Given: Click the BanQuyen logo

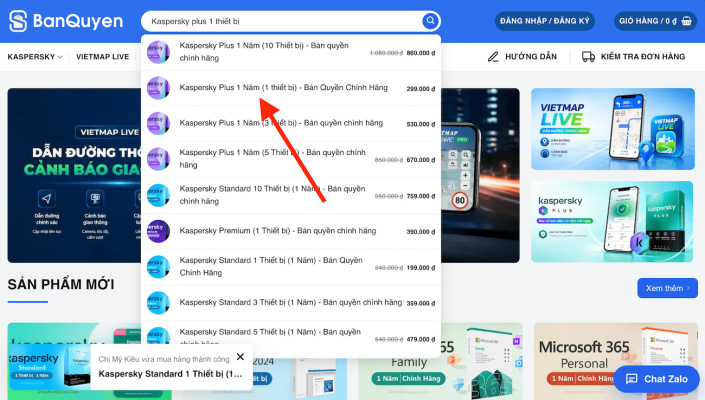Looking at the screenshot, I should (66, 21).
